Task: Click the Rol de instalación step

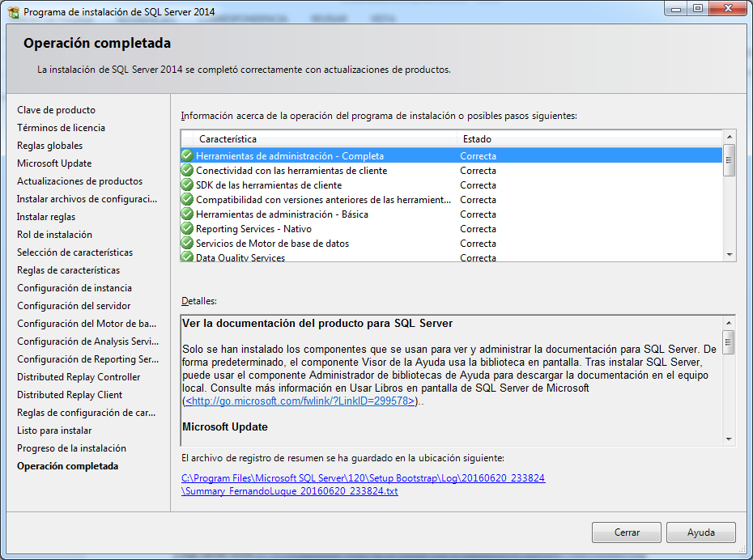Action: 54,234
